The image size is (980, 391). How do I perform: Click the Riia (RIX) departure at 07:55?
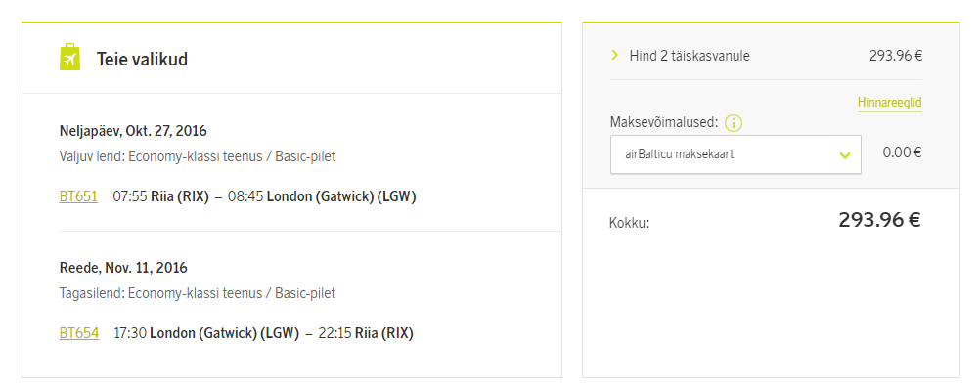point(180,196)
